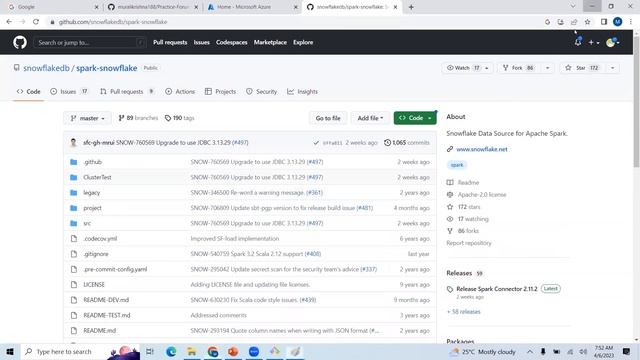Open the .github folder
640x360 pixels.
(92, 162)
